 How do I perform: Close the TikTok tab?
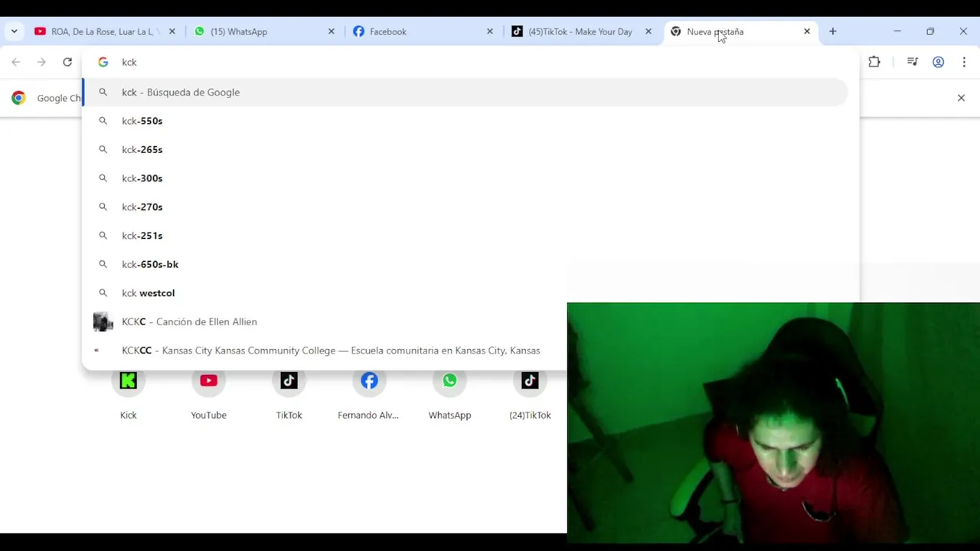[x=648, y=31]
